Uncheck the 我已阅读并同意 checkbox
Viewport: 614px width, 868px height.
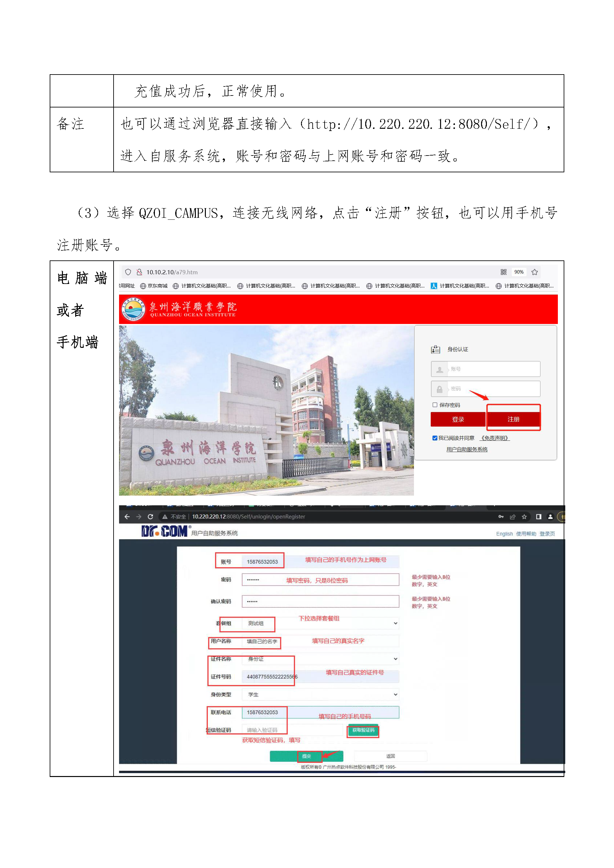[x=435, y=438]
